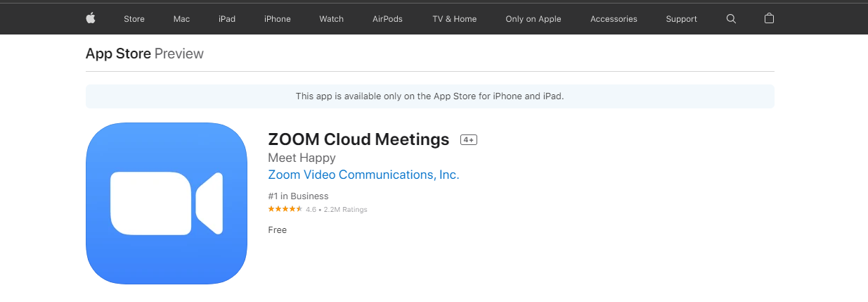Click the Apple logo icon
868x302 pixels.
point(91,19)
